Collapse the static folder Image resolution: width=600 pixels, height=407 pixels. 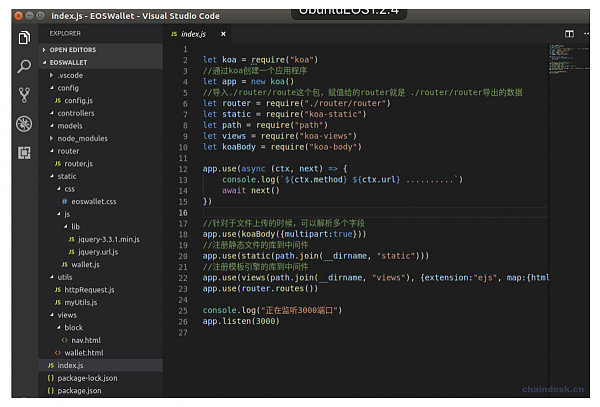tap(101, 176)
